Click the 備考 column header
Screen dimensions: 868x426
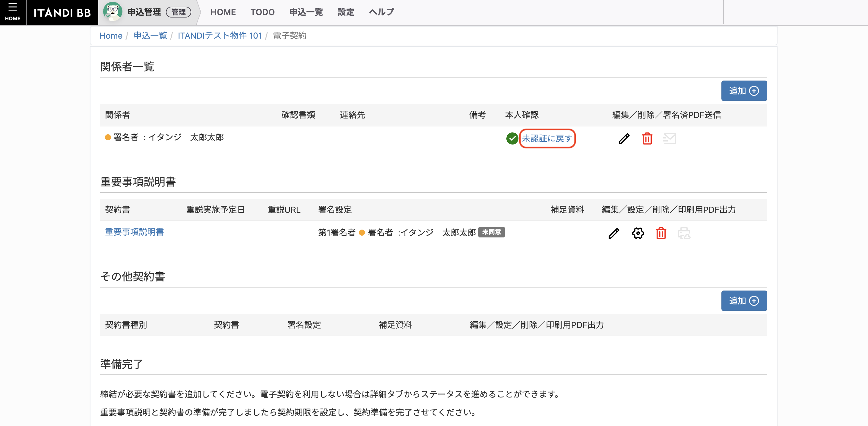point(477,115)
